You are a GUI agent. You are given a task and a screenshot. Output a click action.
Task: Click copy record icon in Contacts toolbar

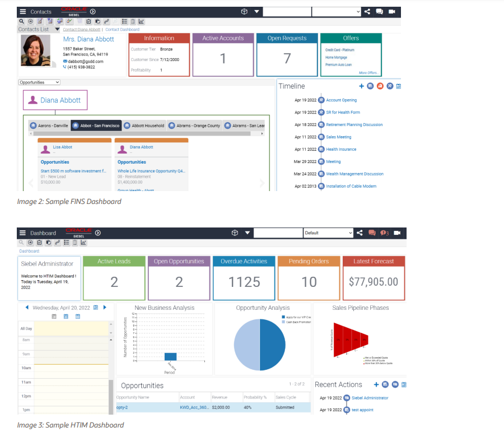coord(97,21)
